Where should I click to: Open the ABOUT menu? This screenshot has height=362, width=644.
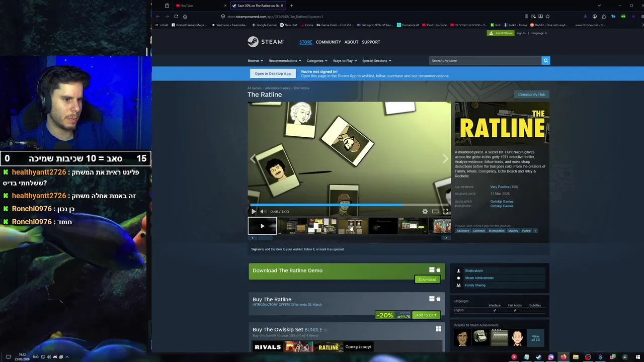351,42
